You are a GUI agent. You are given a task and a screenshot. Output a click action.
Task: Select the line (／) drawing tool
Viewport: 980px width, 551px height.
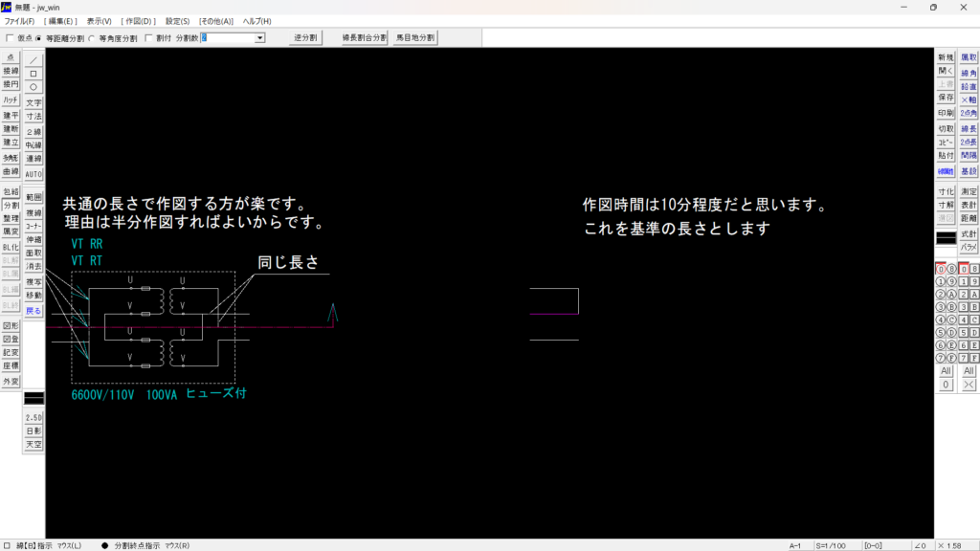[x=33, y=59]
